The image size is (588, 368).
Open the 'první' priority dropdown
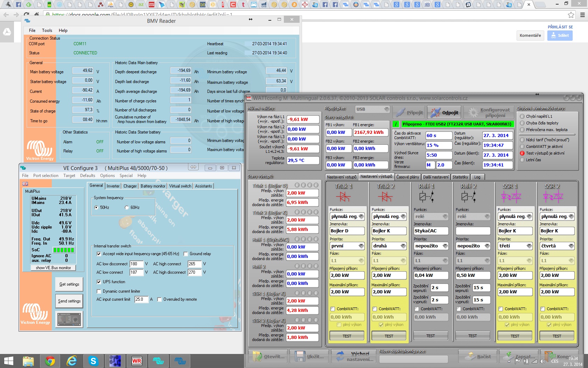click(x=347, y=246)
